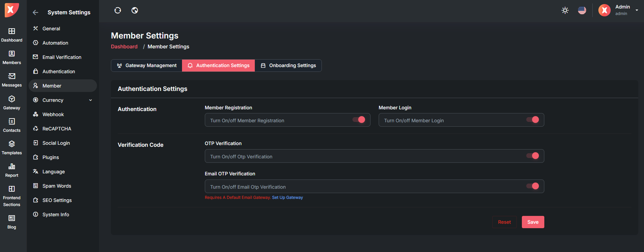
Task: Click the Save button
Action: [533, 222]
